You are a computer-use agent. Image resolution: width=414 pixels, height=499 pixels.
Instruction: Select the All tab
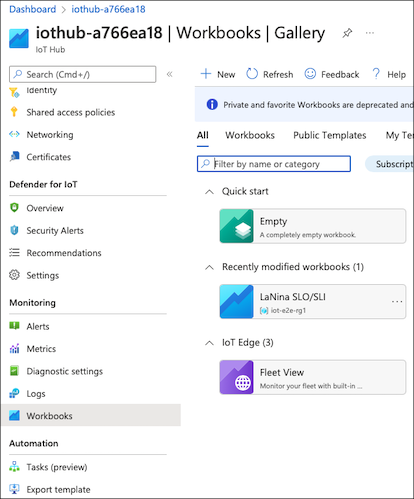tap(202, 135)
